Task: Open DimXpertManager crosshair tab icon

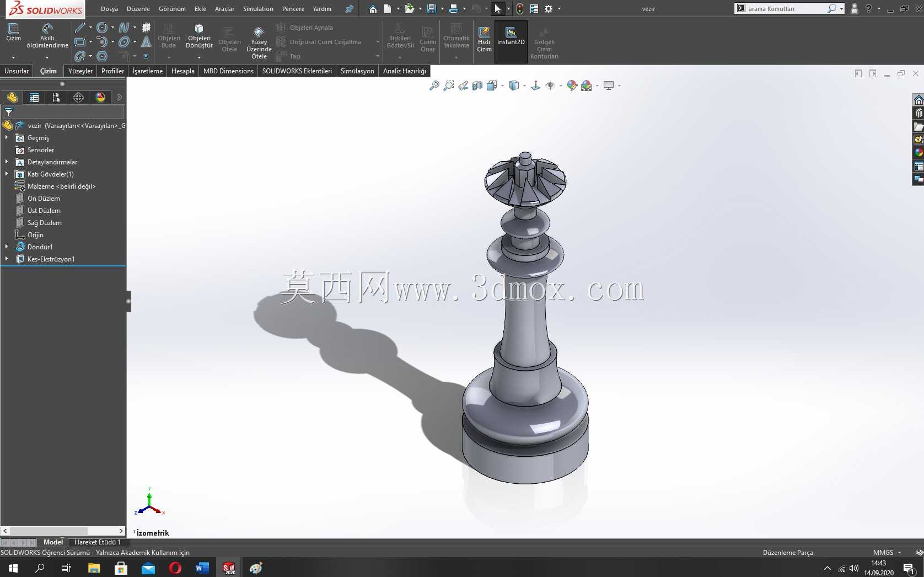Action: coord(78,98)
